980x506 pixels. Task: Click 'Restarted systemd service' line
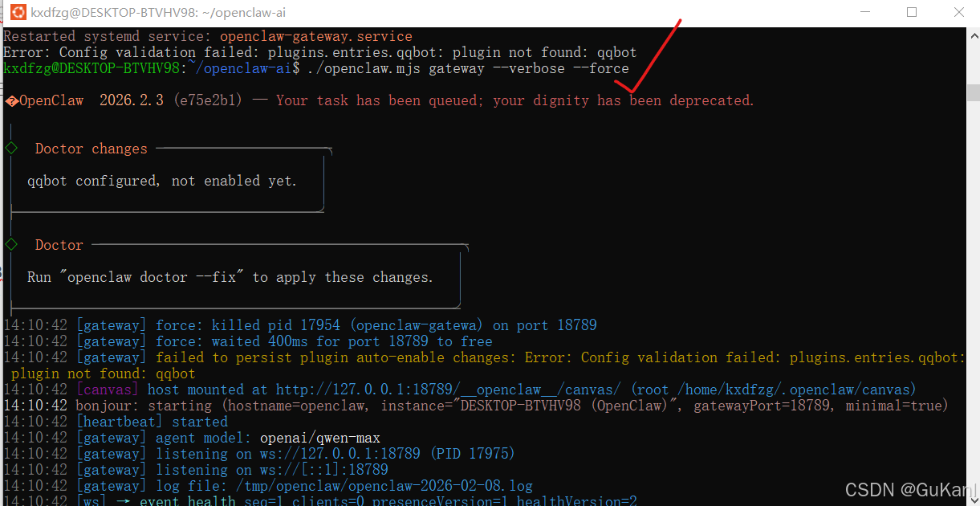tap(208, 36)
